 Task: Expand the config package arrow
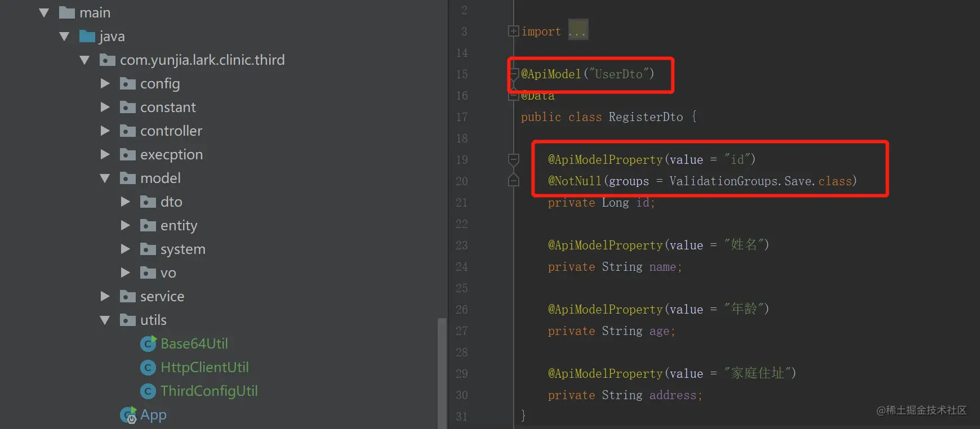(105, 83)
